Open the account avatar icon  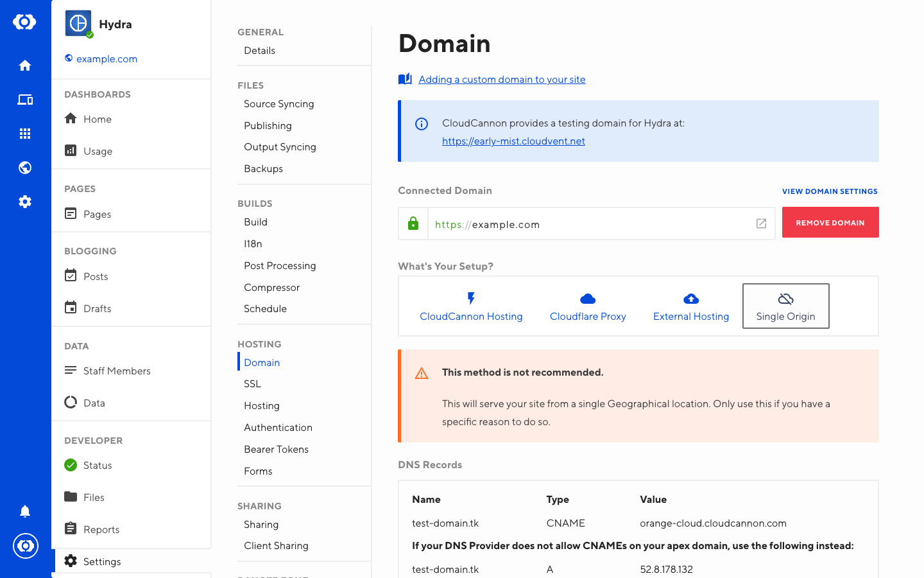coord(26,546)
